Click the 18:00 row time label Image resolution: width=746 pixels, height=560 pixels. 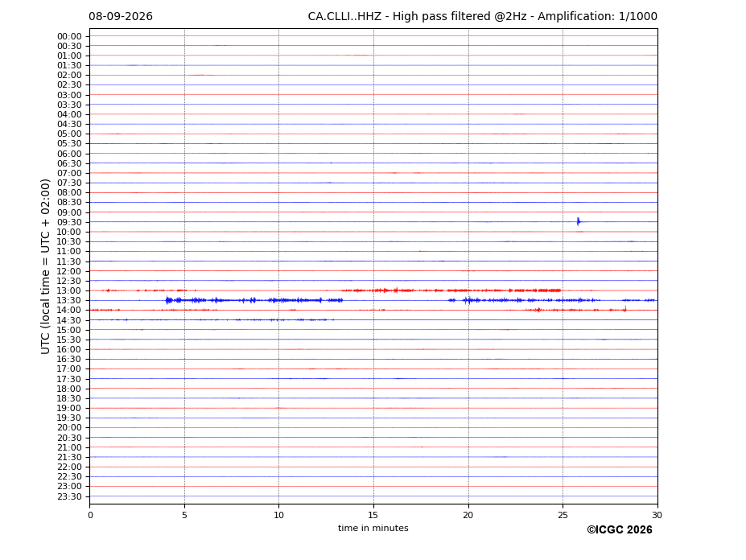click(x=69, y=389)
